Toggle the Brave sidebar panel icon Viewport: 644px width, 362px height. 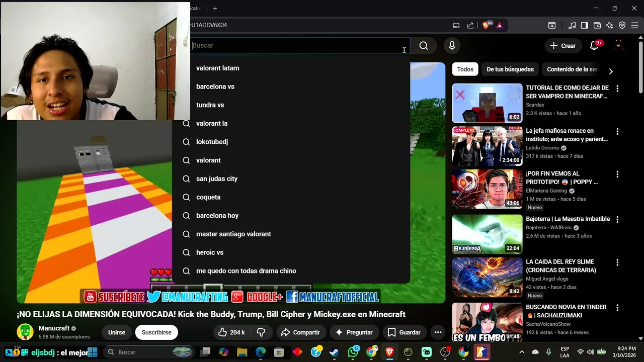click(584, 25)
